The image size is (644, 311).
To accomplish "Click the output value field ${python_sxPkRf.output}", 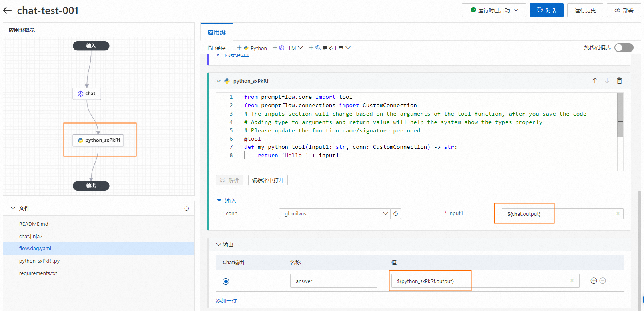I will tap(485, 281).
